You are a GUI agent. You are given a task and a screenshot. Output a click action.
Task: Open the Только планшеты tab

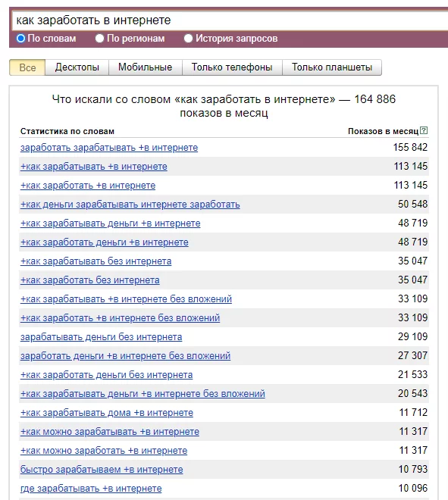pos(332,67)
